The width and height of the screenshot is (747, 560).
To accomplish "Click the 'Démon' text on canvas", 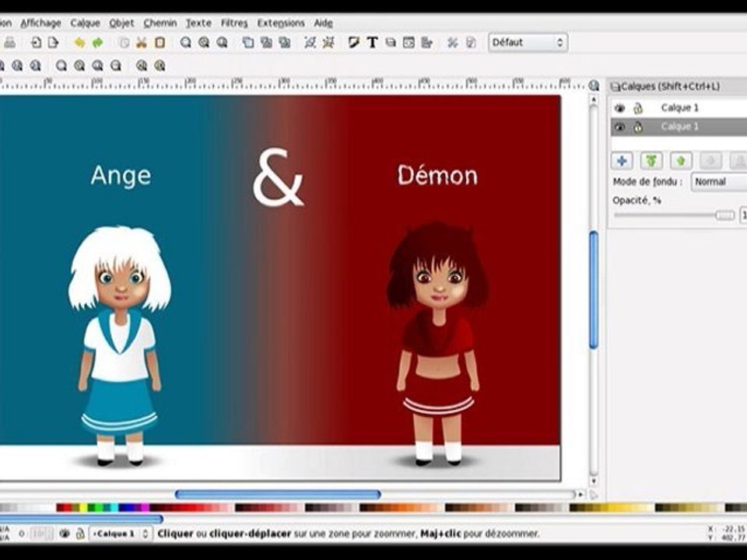I will (437, 175).
